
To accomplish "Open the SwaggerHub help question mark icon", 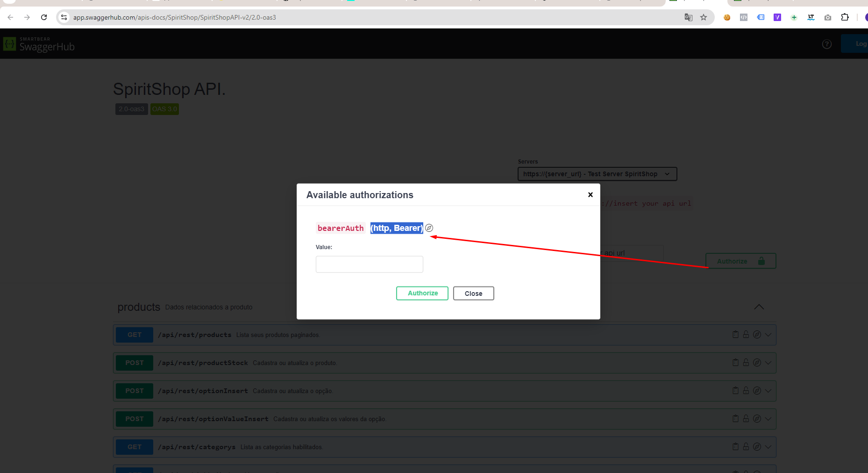I will 827,44.
